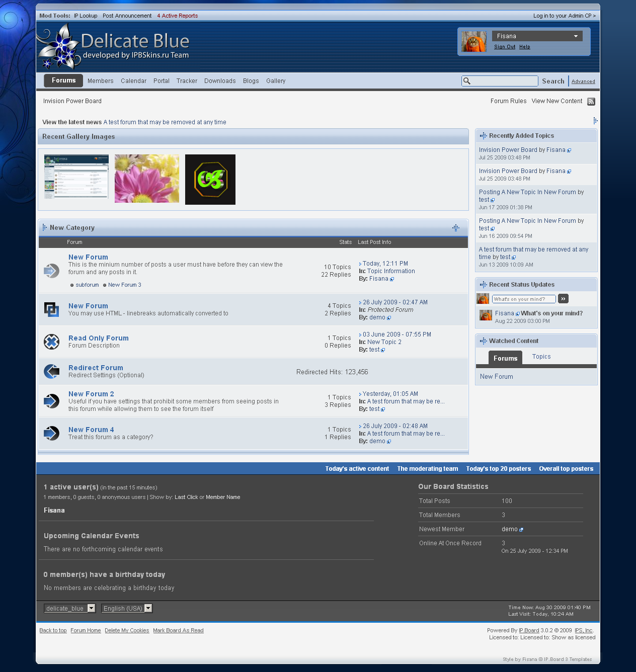This screenshot has height=672, width=636.
Task: Click the Delicate Blue flower logo
Action: tap(59, 48)
